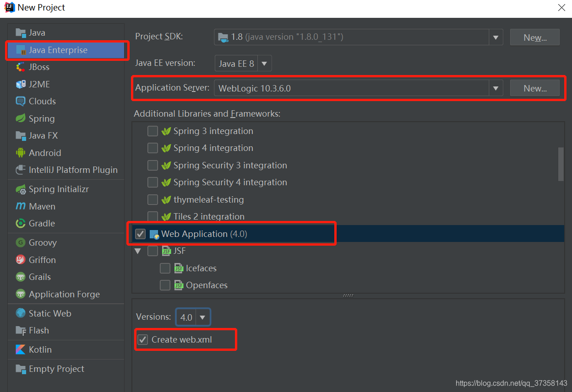Select Kotlin project type label
Image resolution: width=572 pixels, height=392 pixels.
40,349
